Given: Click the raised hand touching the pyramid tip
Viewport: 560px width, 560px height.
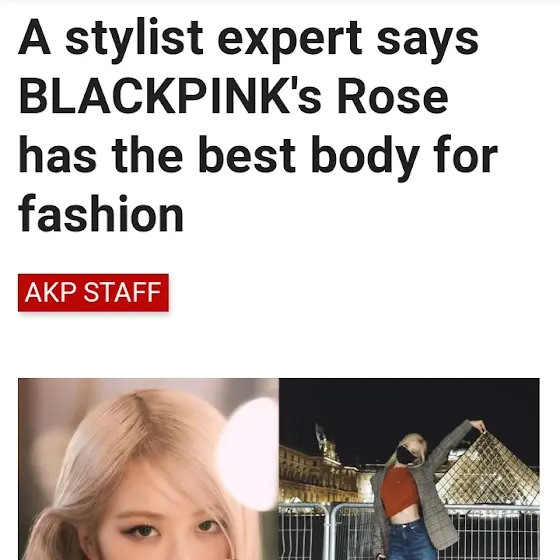Looking at the screenshot, I should point(478,426).
